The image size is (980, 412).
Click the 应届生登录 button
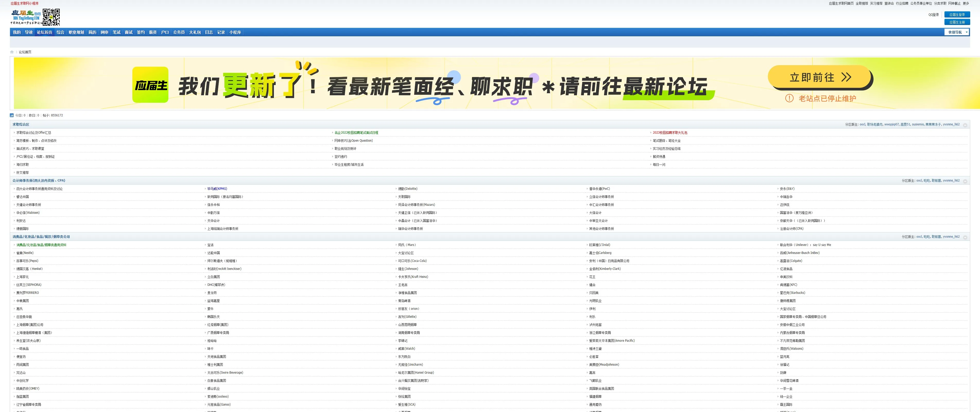tap(957, 15)
